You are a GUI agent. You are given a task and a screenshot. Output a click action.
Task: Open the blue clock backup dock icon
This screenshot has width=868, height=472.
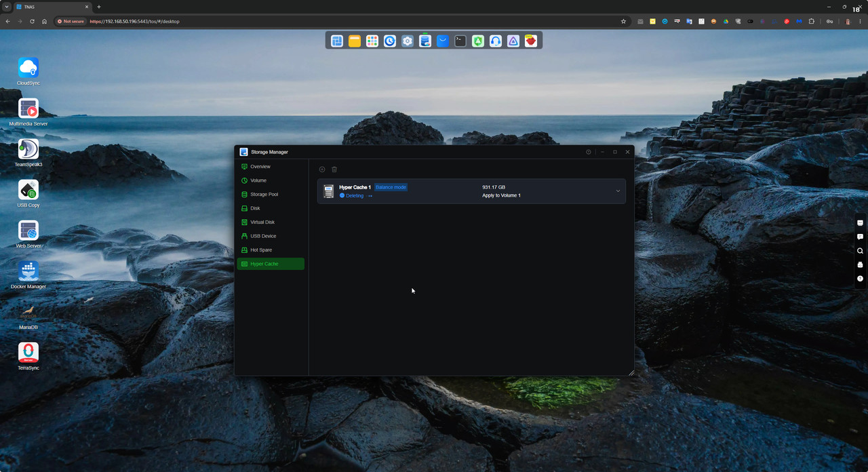(x=390, y=41)
